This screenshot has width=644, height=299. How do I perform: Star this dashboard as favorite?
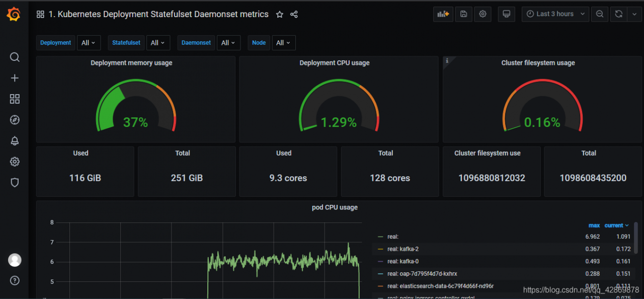(280, 15)
